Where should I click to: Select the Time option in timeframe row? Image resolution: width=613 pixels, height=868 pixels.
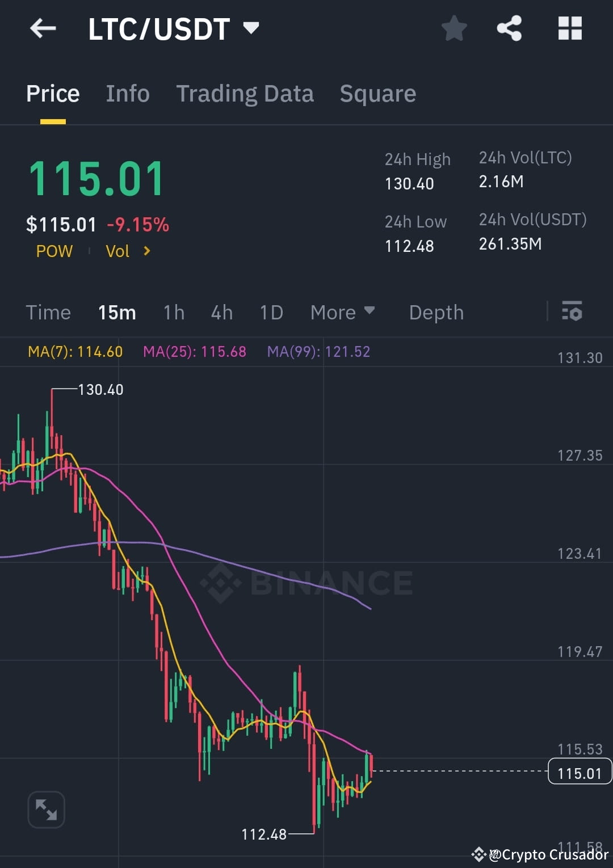(x=48, y=312)
